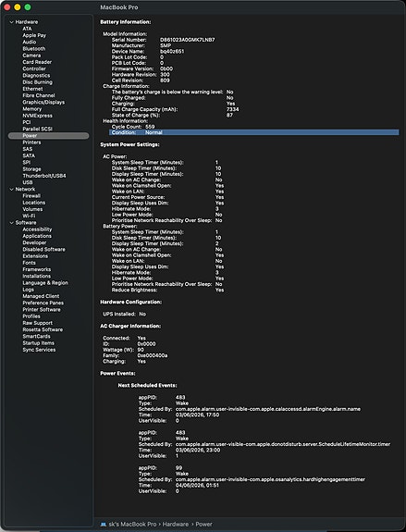Collapse the Network section chevron

11,190
